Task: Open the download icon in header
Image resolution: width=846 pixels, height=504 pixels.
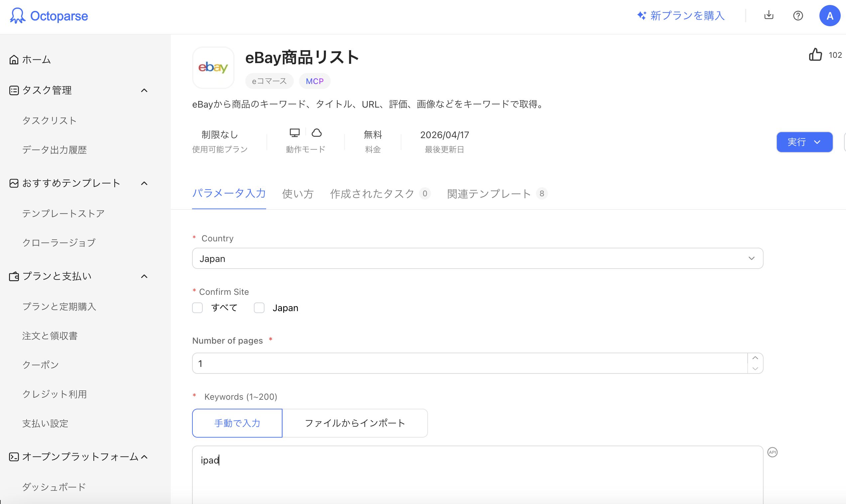Action: point(769,15)
